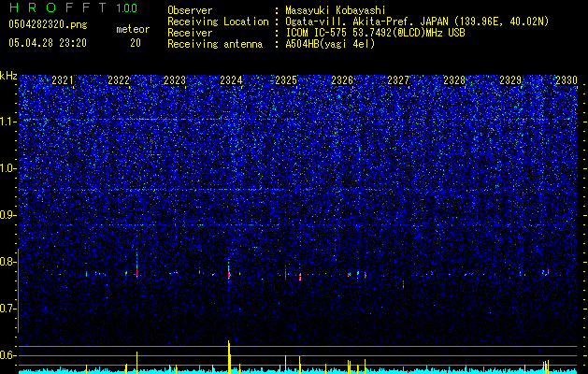Viewport: 588px width, 374px height.
Task: Click the 2325 time marker
Action: pos(286,80)
